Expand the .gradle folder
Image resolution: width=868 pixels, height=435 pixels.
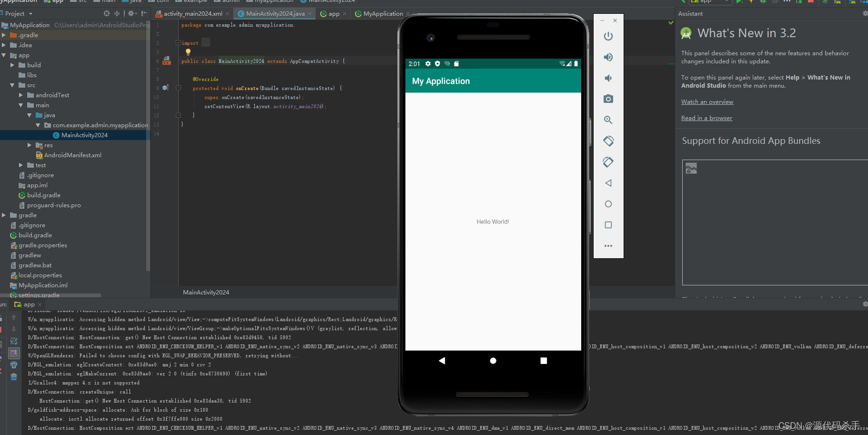click(x=4, y=35)
